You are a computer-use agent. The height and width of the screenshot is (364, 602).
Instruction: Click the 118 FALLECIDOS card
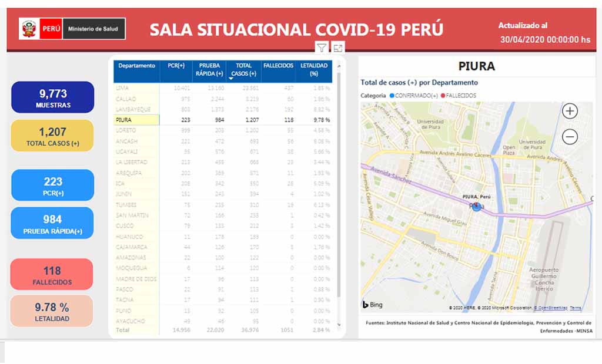click(x=52, y=274)
